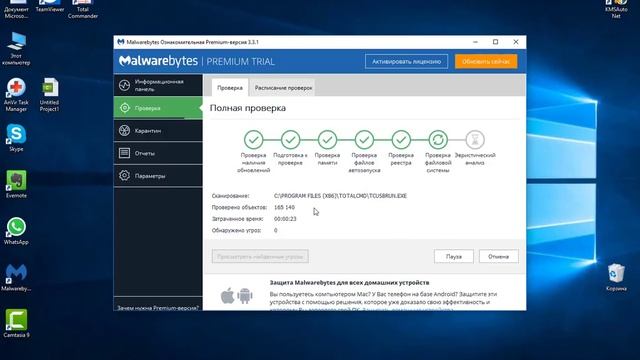
Task: Select the KMSAuto Net desktop icon
Action: coord(616,9)
